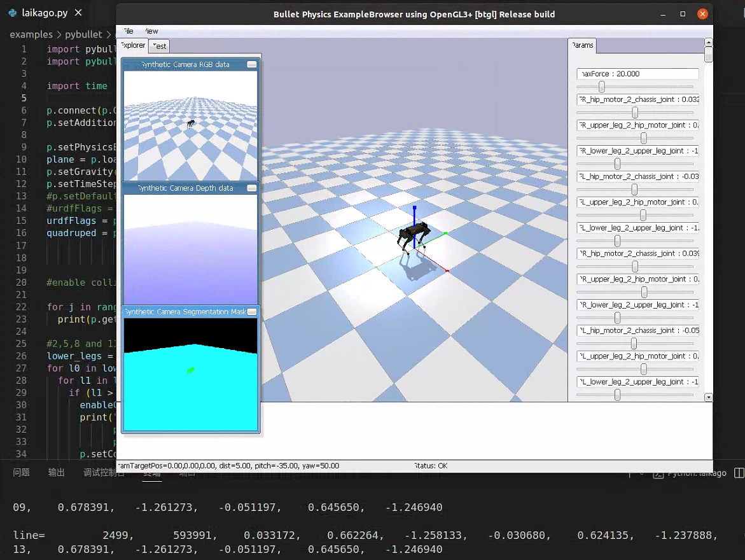
Task: Adjust the FR_lower_leg_2_upper_leg_joint slider
Action: click(617, 164)
